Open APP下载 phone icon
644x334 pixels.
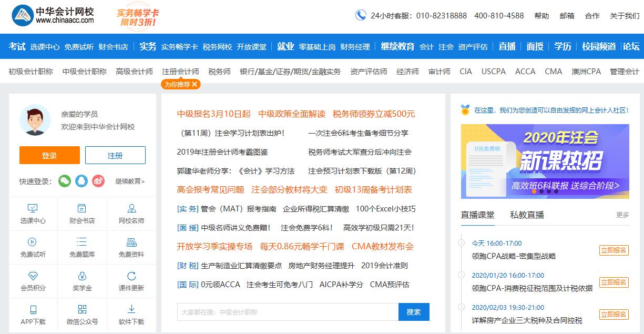tap(33, 309)
